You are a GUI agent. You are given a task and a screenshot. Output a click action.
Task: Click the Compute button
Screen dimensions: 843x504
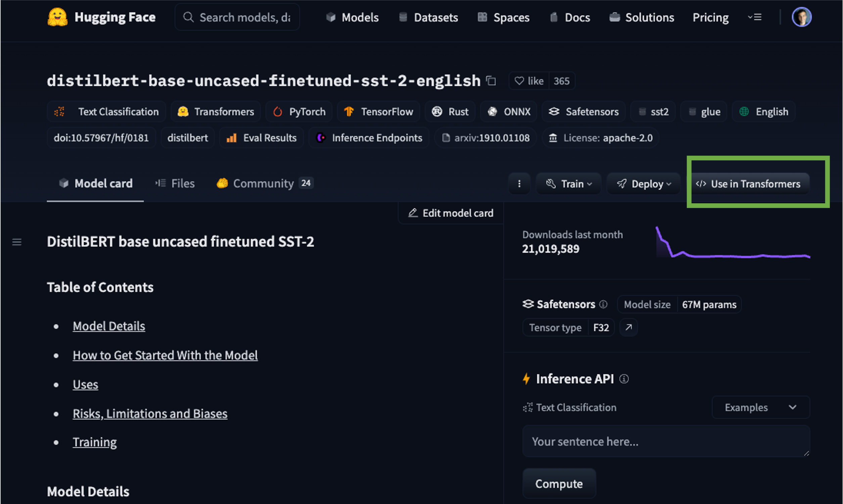point(559,484)
